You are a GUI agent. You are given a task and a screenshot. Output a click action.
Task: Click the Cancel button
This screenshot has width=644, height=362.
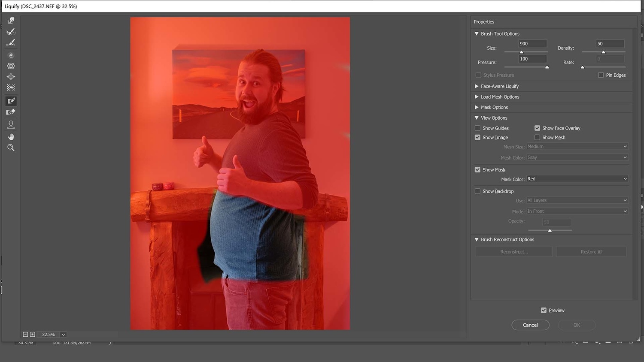click(x=530, y=325)
